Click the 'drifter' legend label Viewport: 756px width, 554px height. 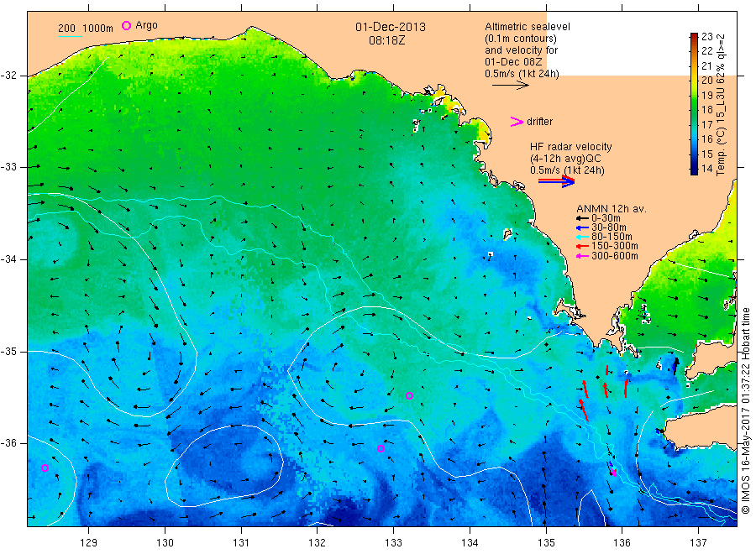click(539, 122)
